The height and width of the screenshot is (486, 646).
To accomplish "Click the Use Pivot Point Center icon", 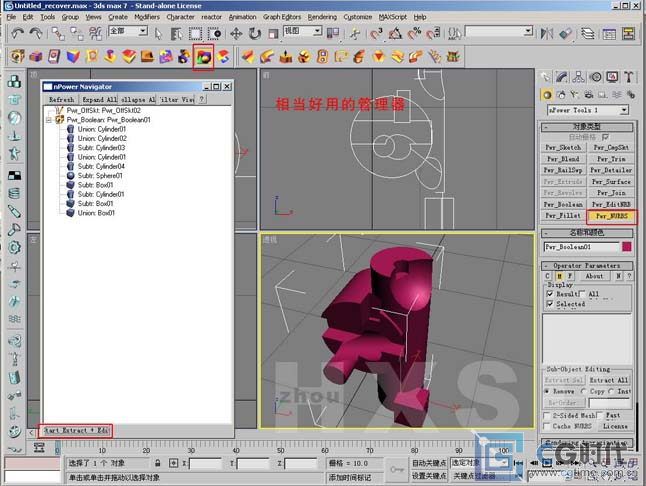I will pos(332,33).
